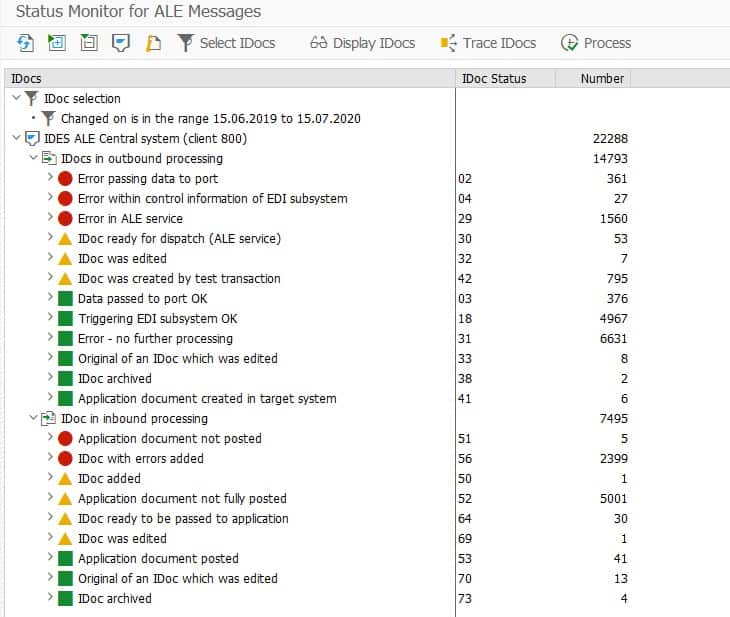
Task: Click red icon of EDI subsystem control error
Action: tap(65, 198)
